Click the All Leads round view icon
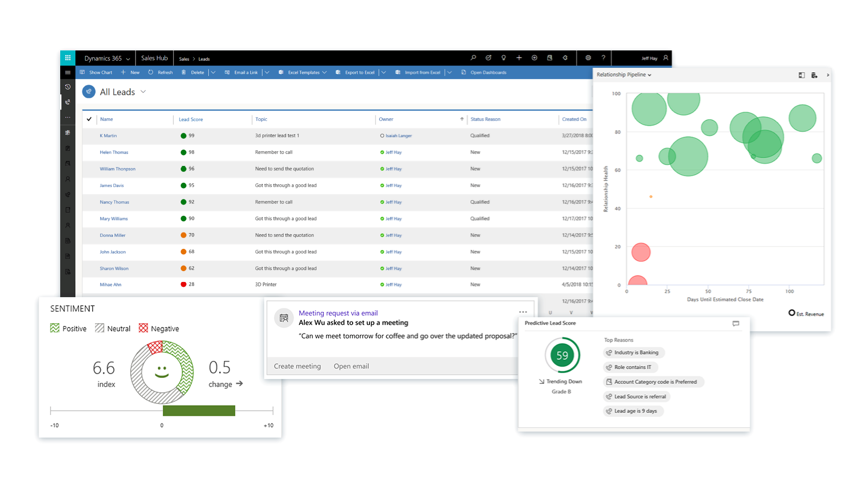This screenshot has height=488, width=868. tap(89, 92)
